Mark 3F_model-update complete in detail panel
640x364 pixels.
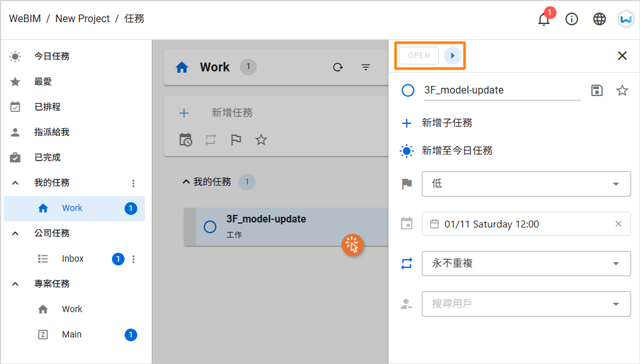tap(408, 90)
